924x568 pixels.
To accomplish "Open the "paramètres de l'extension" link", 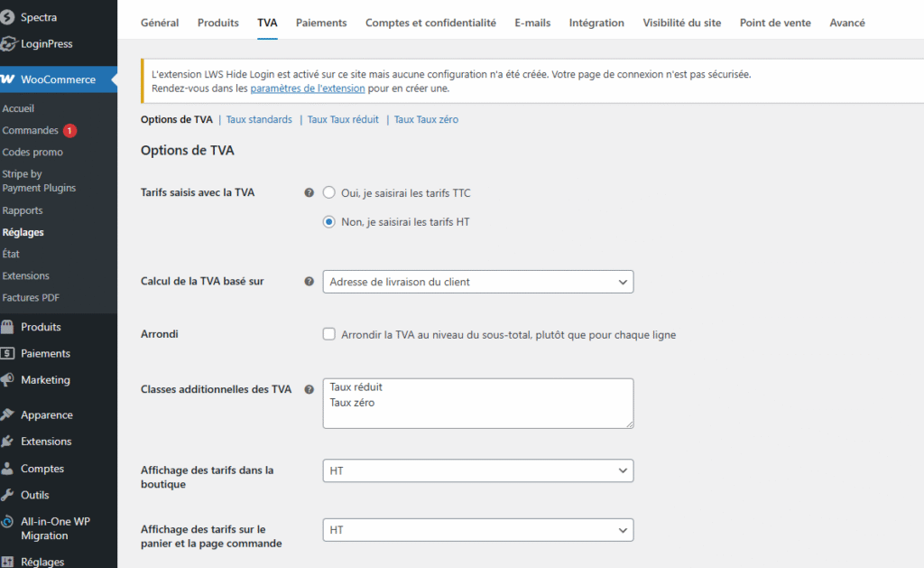I will point(307,88).
